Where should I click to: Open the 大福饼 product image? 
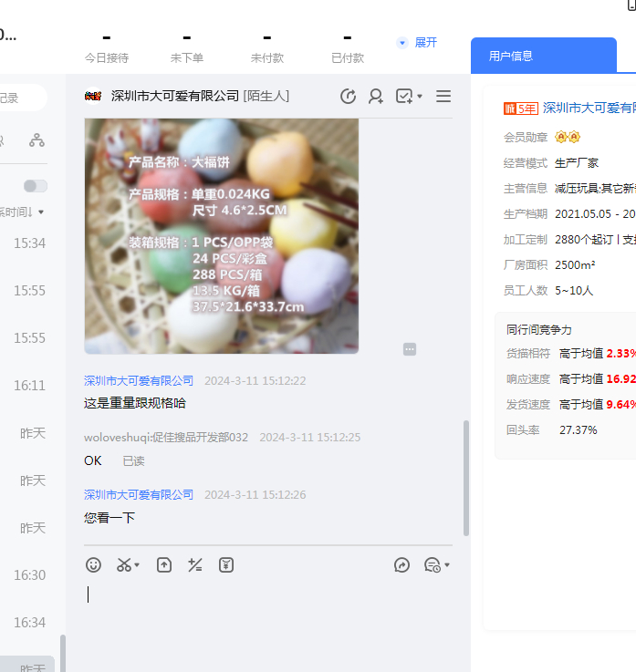coord(222,235)
